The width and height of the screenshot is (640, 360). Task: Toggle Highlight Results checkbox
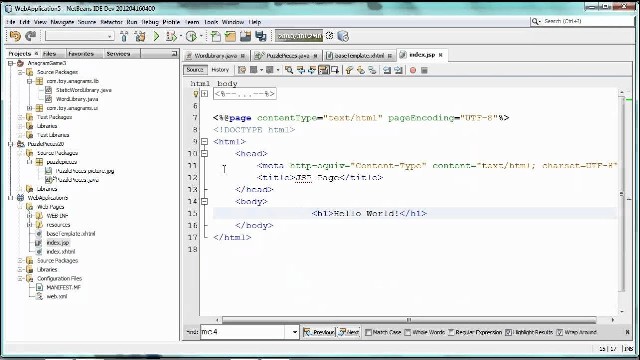click(508, 332)
